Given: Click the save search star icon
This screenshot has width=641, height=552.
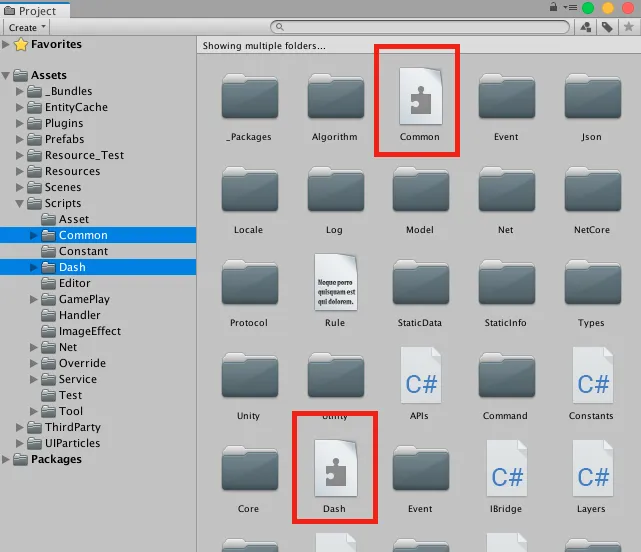Looking at the screenshot, I should 628,27.
